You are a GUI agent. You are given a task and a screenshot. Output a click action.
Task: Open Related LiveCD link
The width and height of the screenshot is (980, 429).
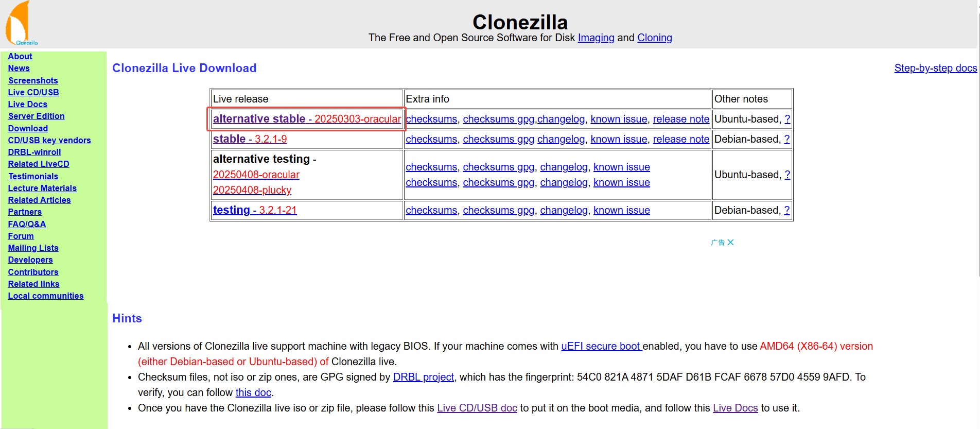click(39, 164)
